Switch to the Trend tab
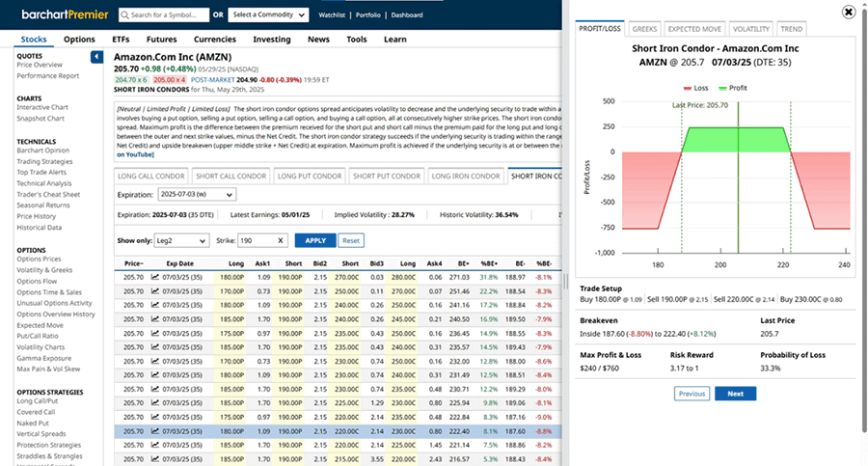This screenshot has width=868, height=466. 791,29
